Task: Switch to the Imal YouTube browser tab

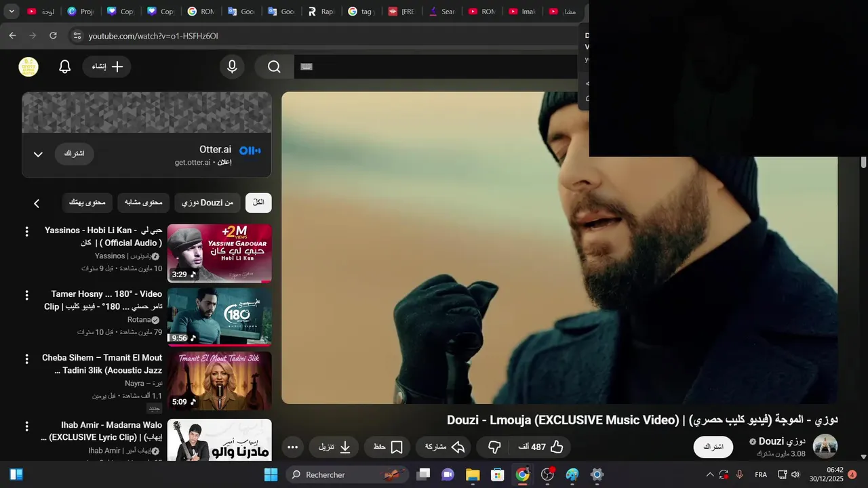Action: [x=521, y=12]
